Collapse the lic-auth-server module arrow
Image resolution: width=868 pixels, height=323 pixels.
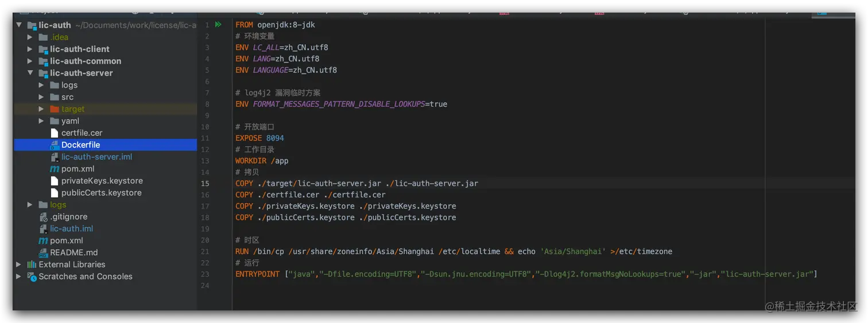click(x=30, y=73)
